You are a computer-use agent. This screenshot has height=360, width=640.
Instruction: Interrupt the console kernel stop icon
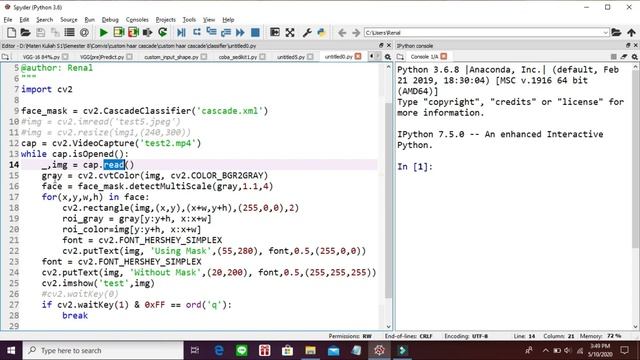pos(613,57)
